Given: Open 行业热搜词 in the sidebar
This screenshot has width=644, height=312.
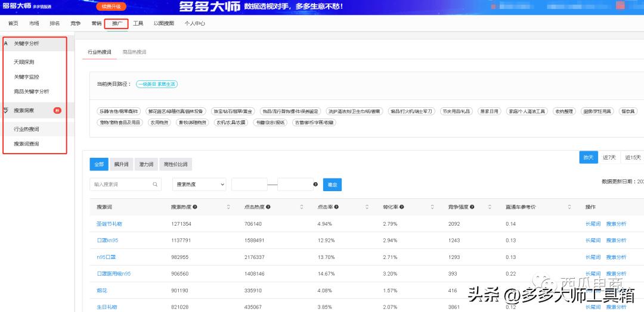Looking at the screenshot, I should 26,129.
